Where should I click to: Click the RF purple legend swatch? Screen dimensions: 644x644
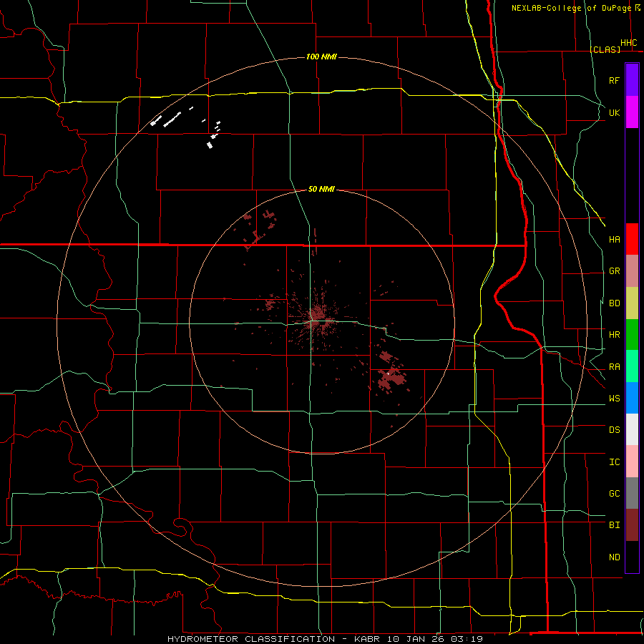point(632,80)
